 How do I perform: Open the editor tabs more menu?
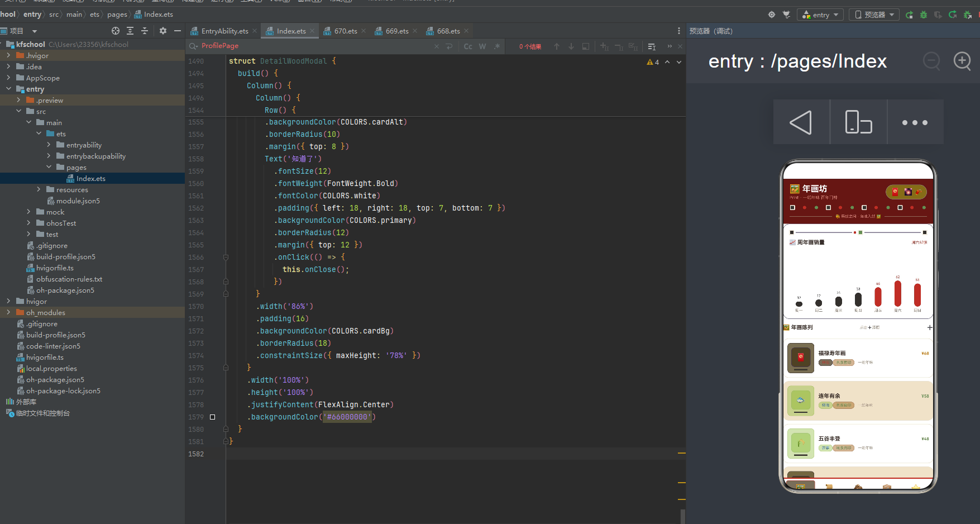[679, 31]
